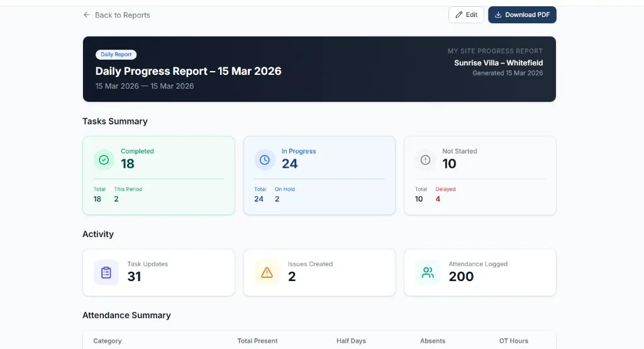Image resolution: width=644 pixels, height=349 pixels.
Task: Click the On Hold value 2
Action: click(x=277, y=199)
